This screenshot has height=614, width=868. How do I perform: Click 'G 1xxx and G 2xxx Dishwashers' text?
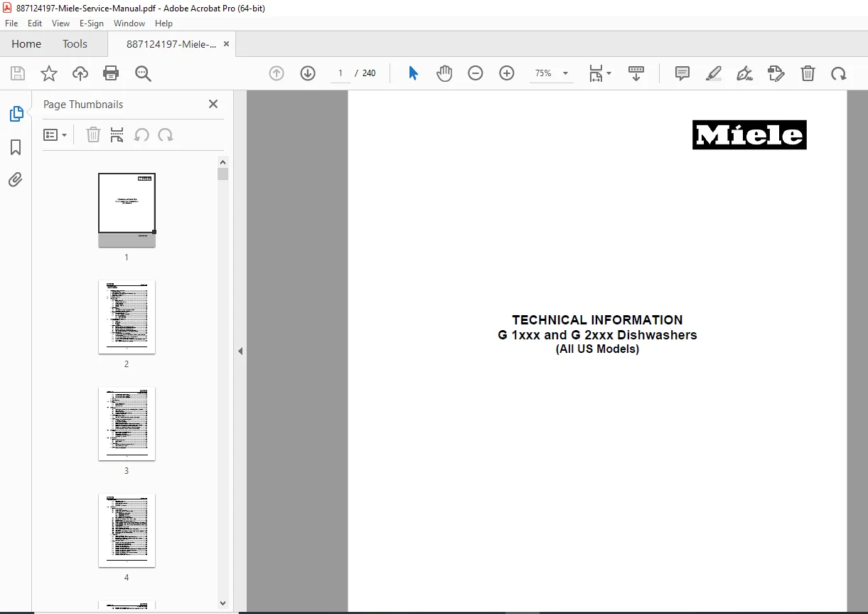click(x=597, y=335)
